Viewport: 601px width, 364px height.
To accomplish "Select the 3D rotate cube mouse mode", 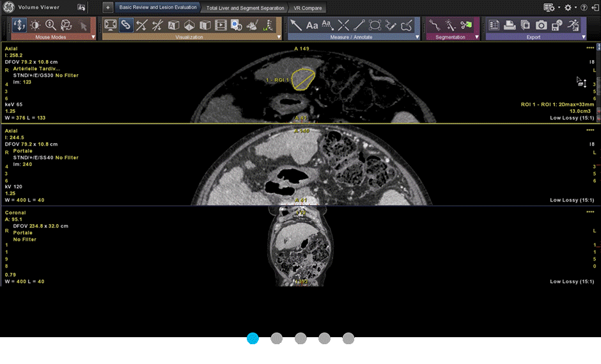I will click(x=66, y=26).
